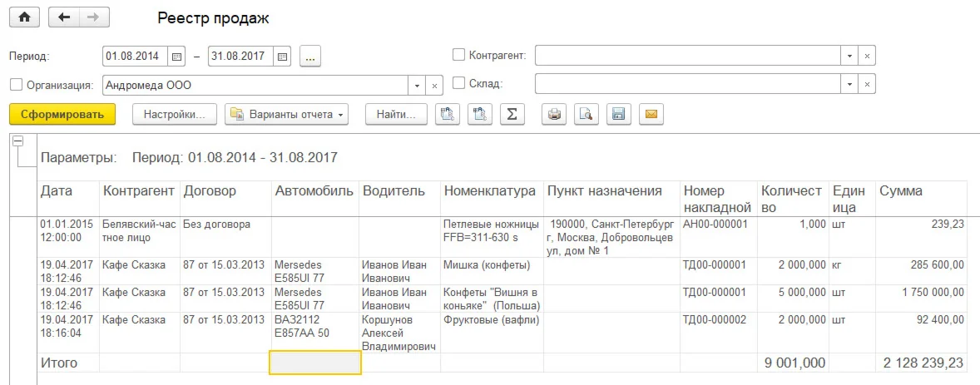Select the Номер накладной column header
980x385 pixels.
pyautogui.click(x=717, y=199)
